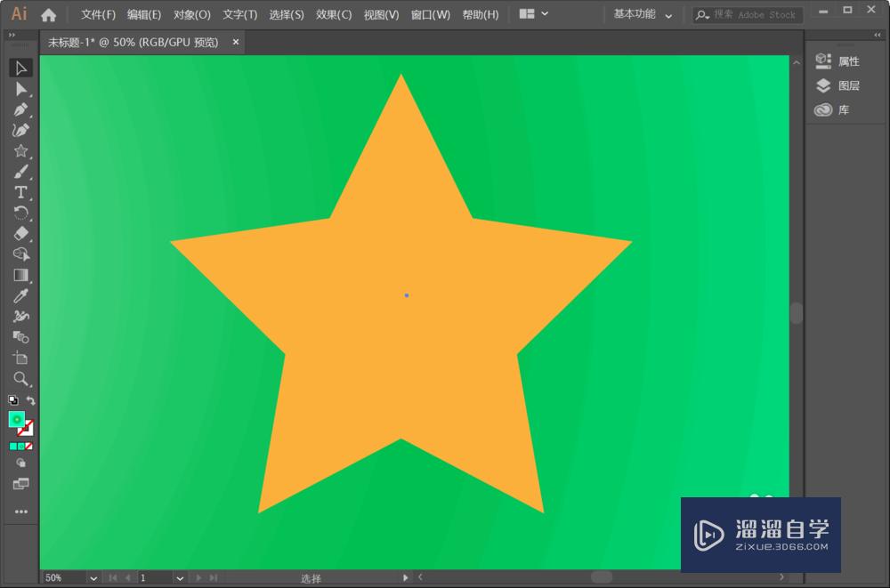Select the Zoom magnifier tool
890x588 pixels.
coord(21,379)
